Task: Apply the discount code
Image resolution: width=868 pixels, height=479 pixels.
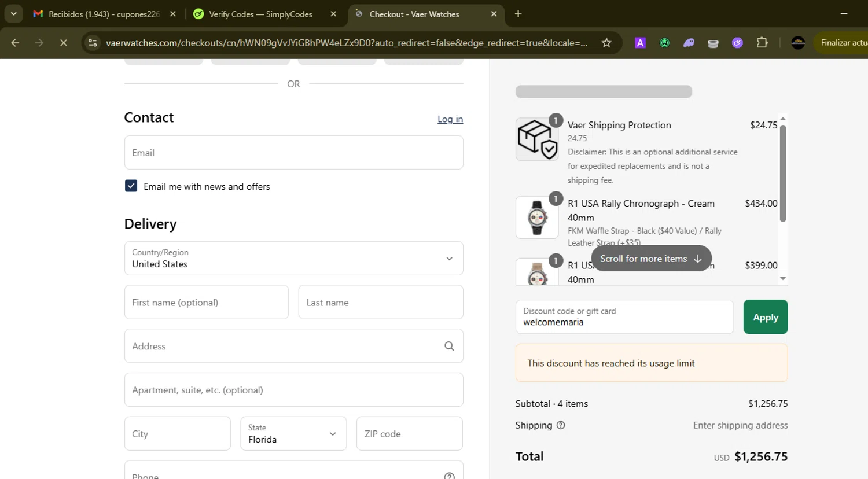Action: coord(766,317)
